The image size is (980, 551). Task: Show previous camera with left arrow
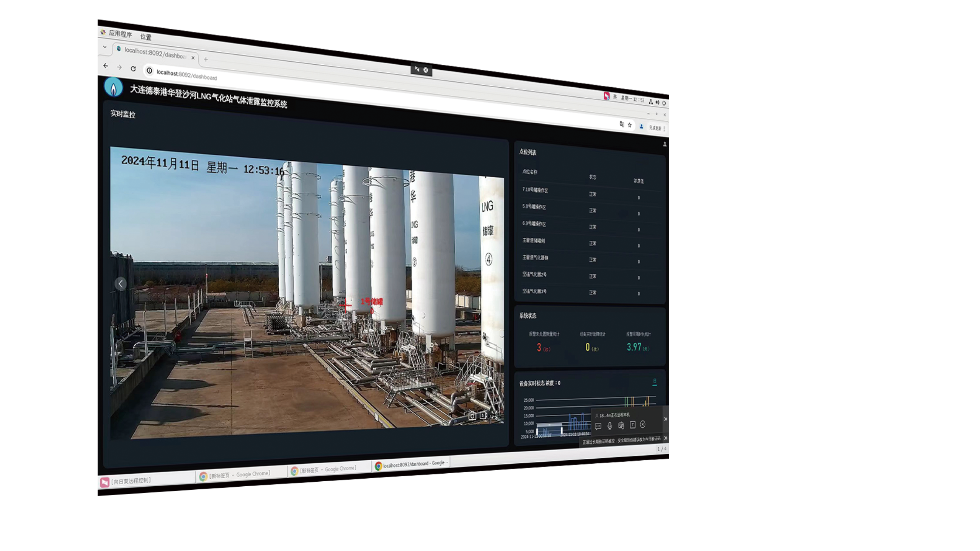[121, 284]
